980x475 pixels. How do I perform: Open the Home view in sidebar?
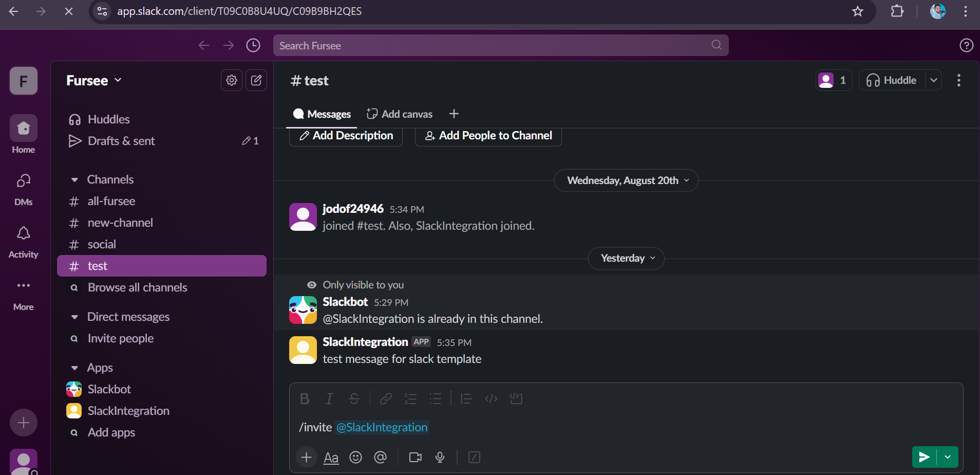tap(24, 134)
